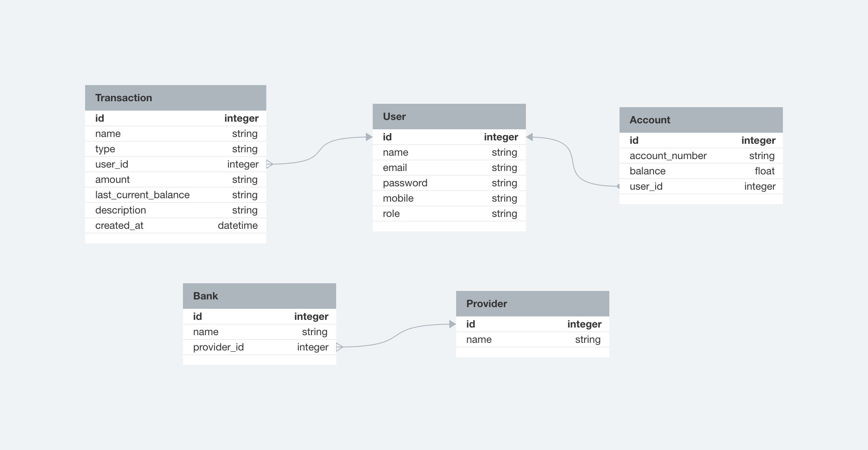The height and width of the screenshot is (450, 868).
Task: Select the created_at datetime row
Action: click(x=175, y=225)
